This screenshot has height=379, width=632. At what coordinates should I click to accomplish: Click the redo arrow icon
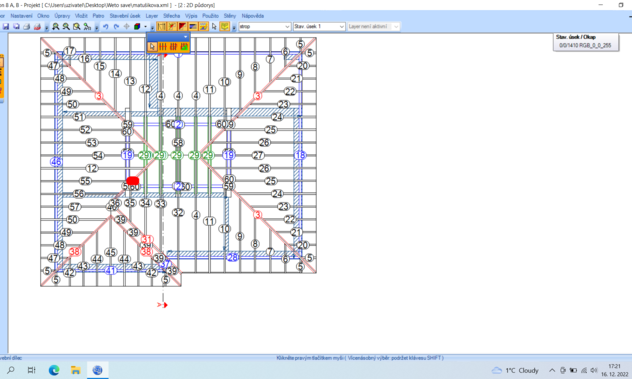click(x=116, y=27)
